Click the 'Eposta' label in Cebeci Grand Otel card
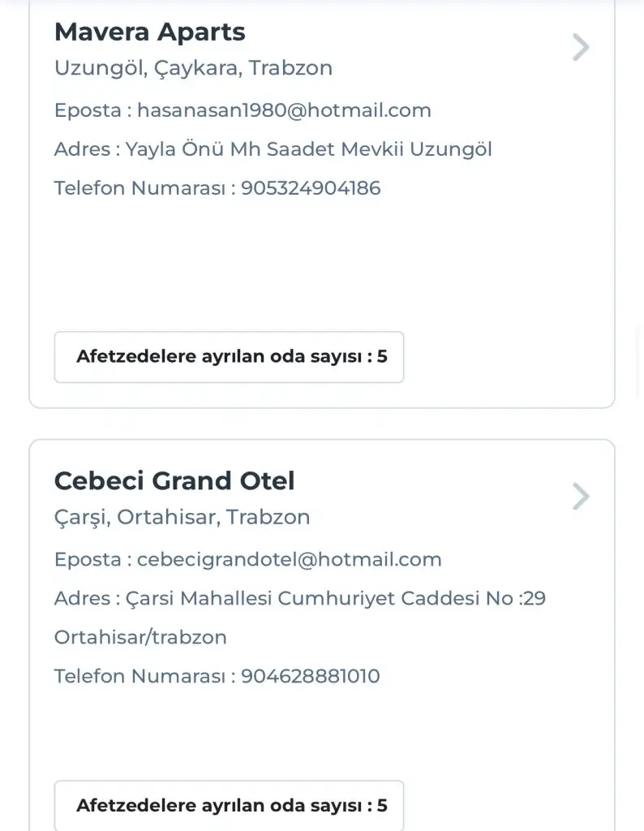Viewport: 644px width, 831px height. [x=88, y=559]
